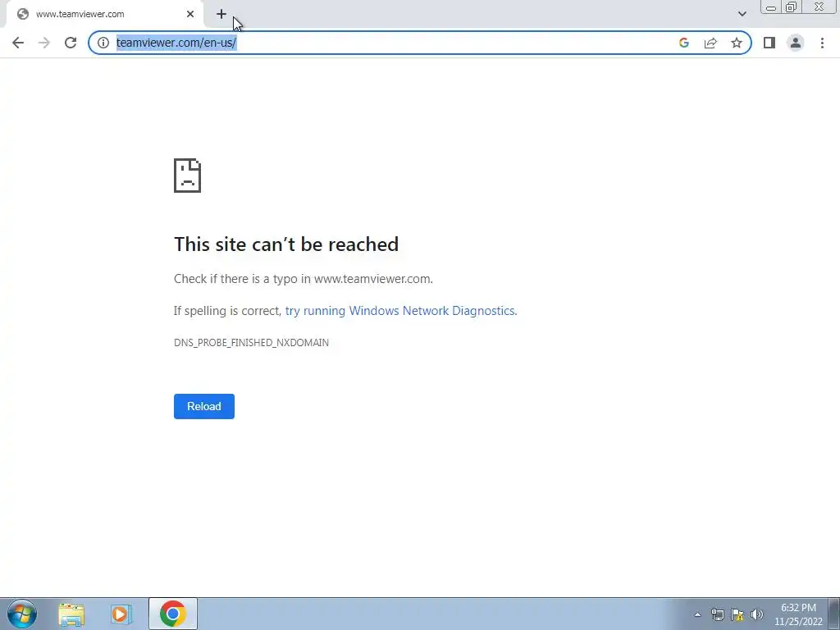Bookmark this tab with star icon
Screen dimensions: 840x630
click(x=737, y=43)
